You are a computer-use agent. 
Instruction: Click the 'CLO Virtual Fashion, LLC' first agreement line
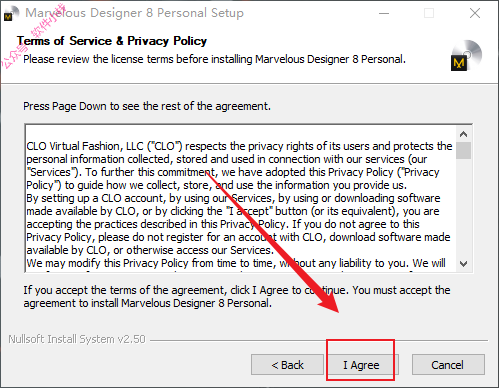pyautogui.click(x=239, y=146)
